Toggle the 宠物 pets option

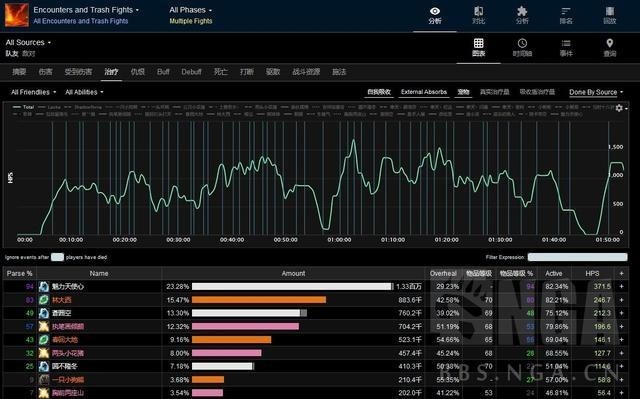463,92
